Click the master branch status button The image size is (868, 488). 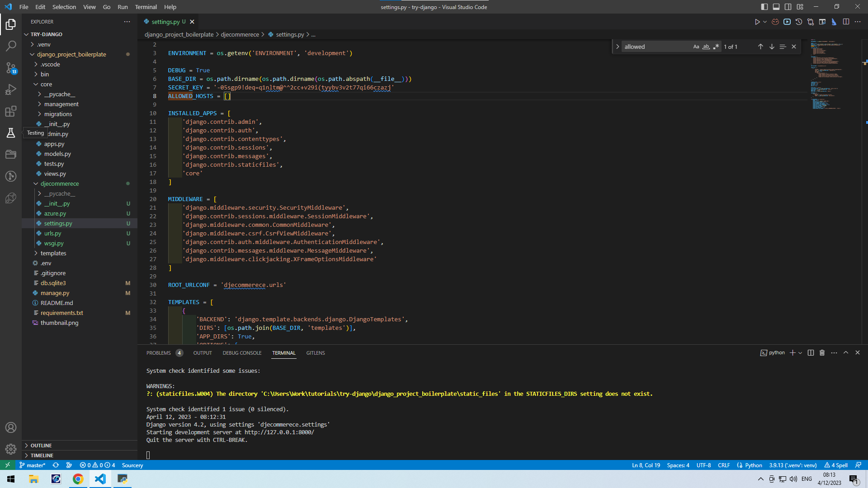[33, 465]
